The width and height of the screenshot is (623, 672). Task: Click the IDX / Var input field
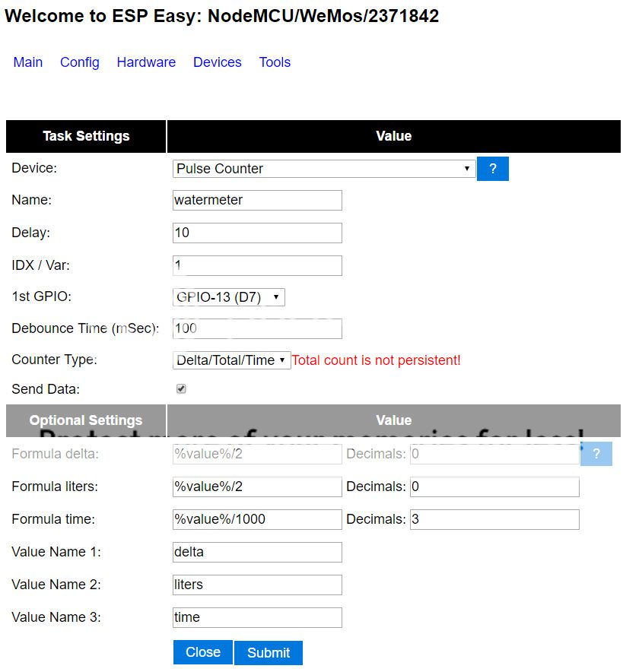point(257,265)
